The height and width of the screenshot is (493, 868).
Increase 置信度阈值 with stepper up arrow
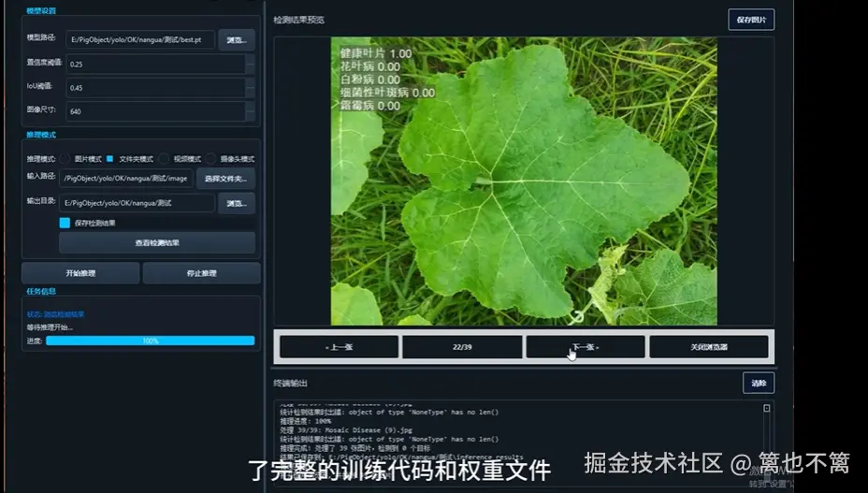[x=251, y=59]
